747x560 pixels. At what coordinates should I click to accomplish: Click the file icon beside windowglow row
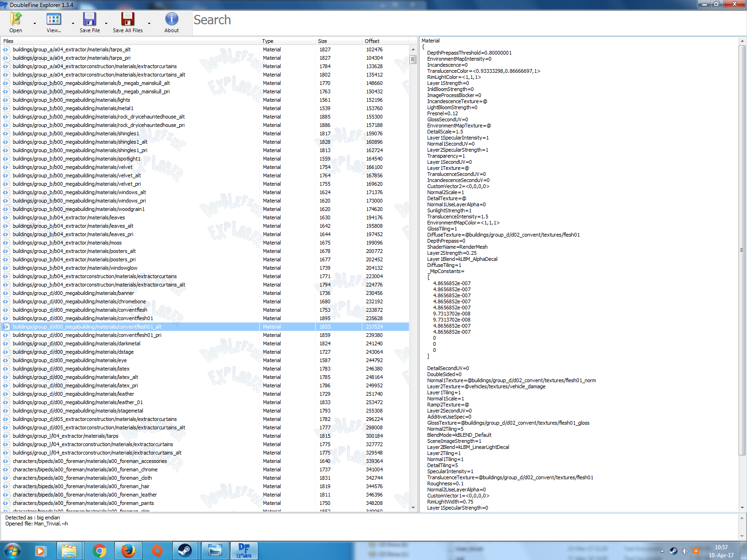coord(6,268)
